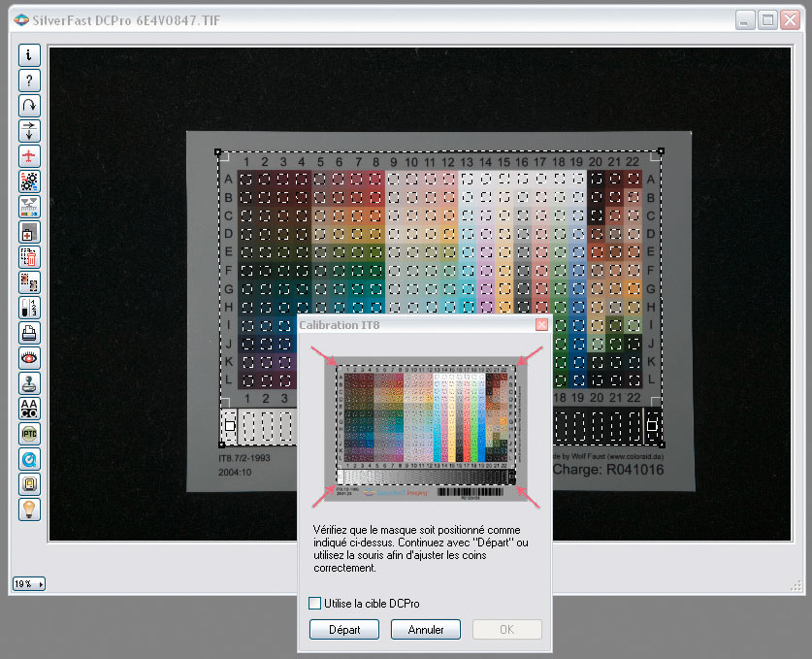812x659 pixels.
Task: Click the printer icon
Action: tap(29, 333)
